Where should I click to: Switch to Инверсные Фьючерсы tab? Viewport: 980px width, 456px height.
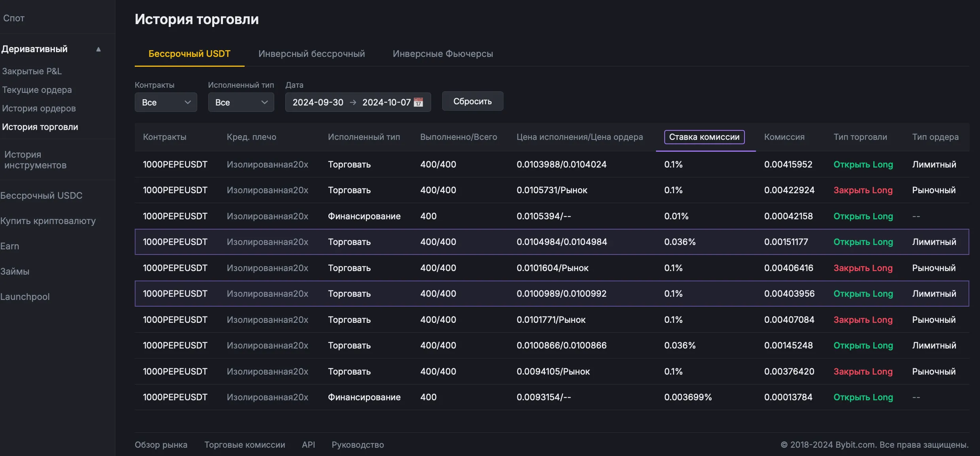[443, 54]
